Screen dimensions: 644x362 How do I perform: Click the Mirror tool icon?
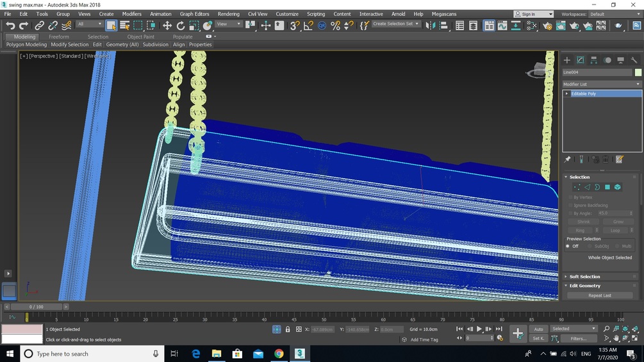pos(430,26)
